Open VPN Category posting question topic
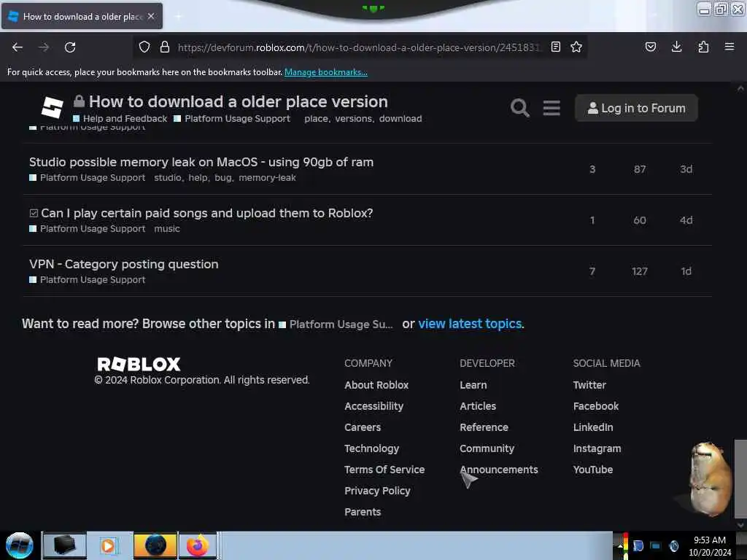Viewport: 747px width, 560px height. (124, 264)
